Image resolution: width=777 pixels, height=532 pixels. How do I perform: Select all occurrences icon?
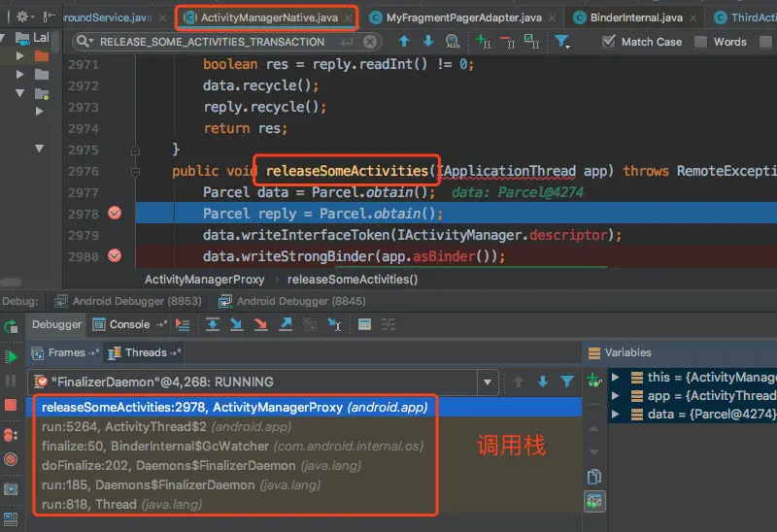(531, 41)
